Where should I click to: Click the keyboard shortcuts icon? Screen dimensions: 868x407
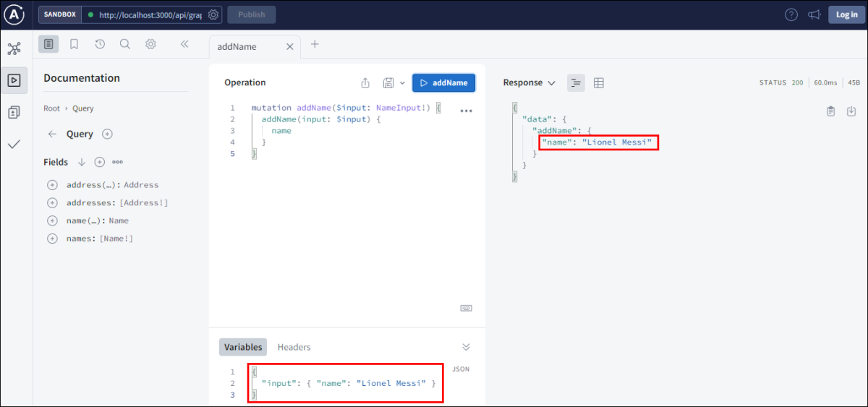coord(467,308)
